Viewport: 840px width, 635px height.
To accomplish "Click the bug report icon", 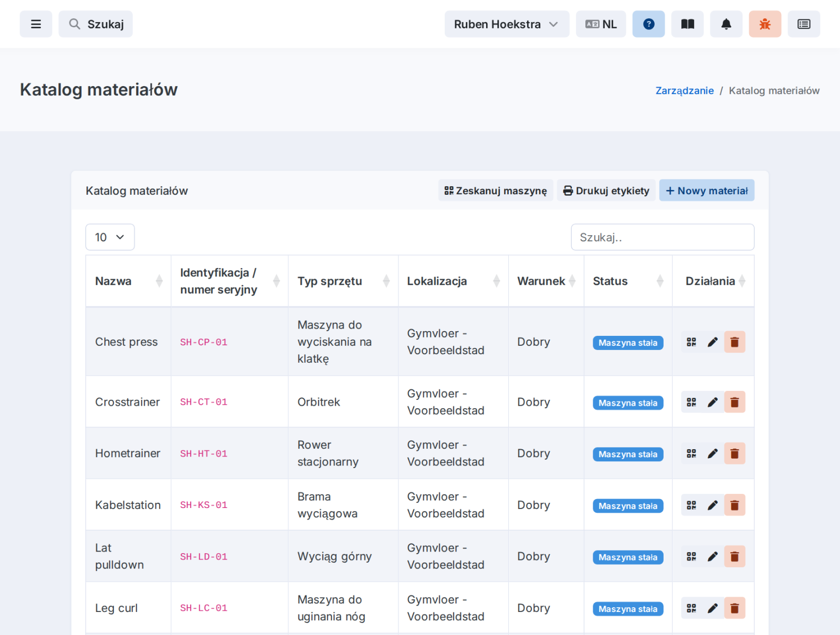I will coord(765,24).
